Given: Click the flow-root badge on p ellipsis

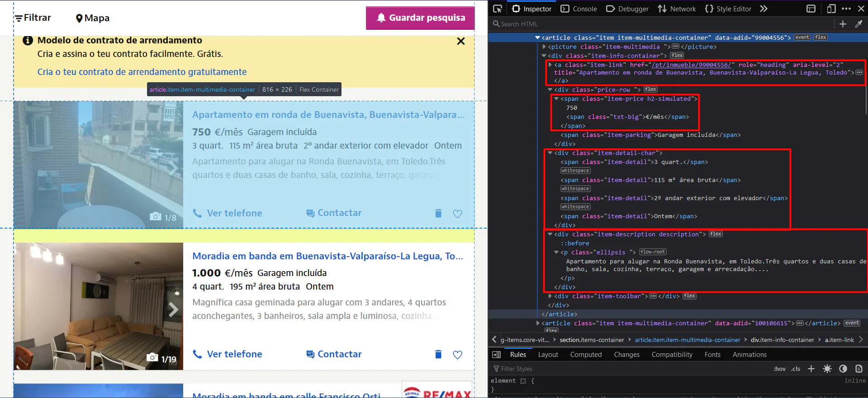Looking at the screenshot, I should click(653, 252).
